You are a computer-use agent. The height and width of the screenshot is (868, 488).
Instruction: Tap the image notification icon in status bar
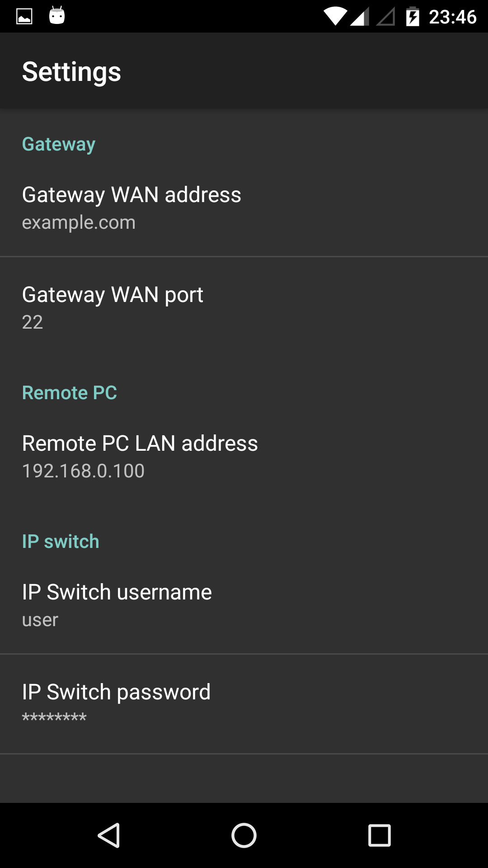(24, 17)
